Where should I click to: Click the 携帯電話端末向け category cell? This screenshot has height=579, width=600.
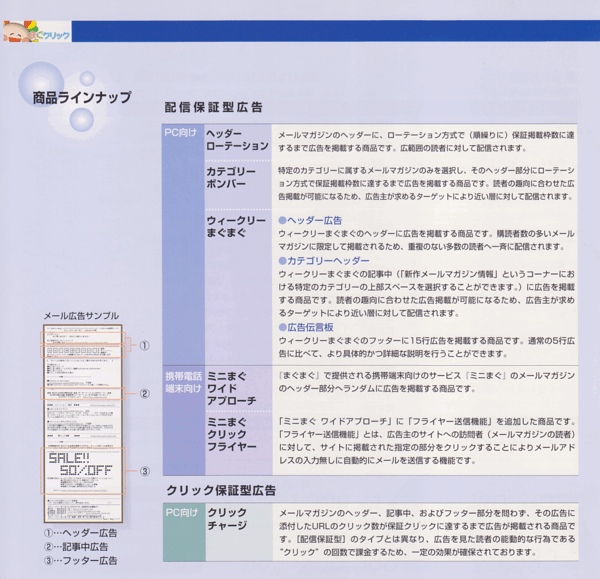tap(184, 383)
